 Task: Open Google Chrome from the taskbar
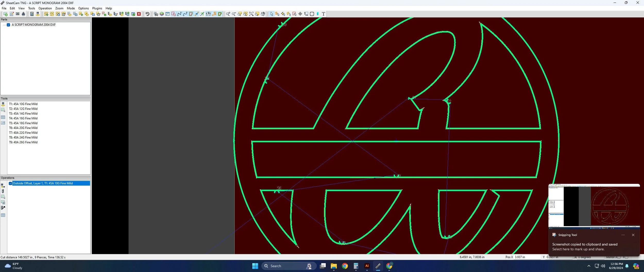point(345,266)
